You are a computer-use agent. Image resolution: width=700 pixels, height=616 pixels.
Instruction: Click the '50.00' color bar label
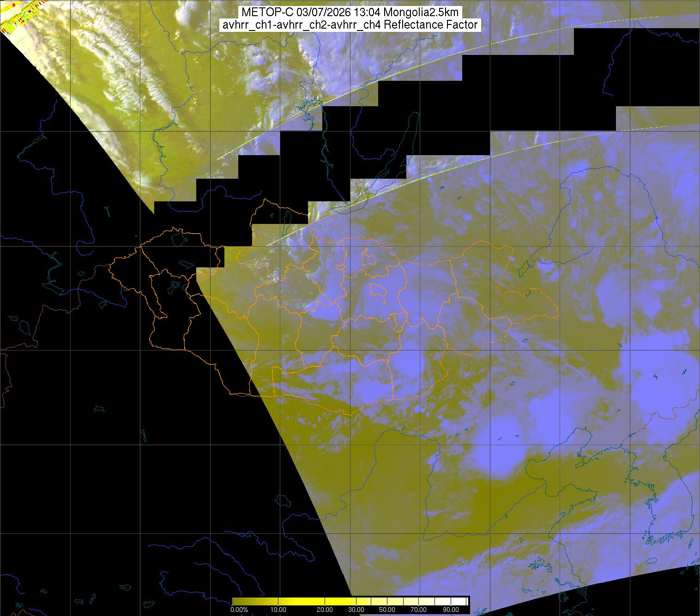[x=388, y=610]
